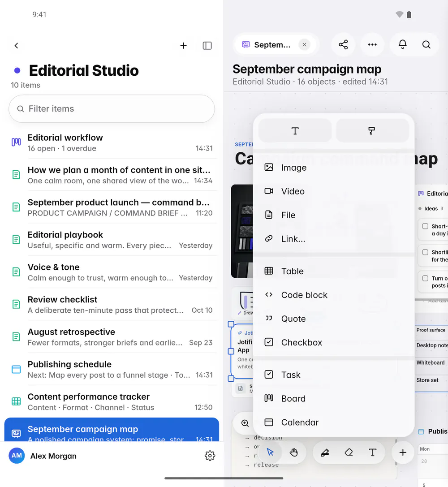
Task: Insert a Video from the menu
Action: click(x=334, y=191)
